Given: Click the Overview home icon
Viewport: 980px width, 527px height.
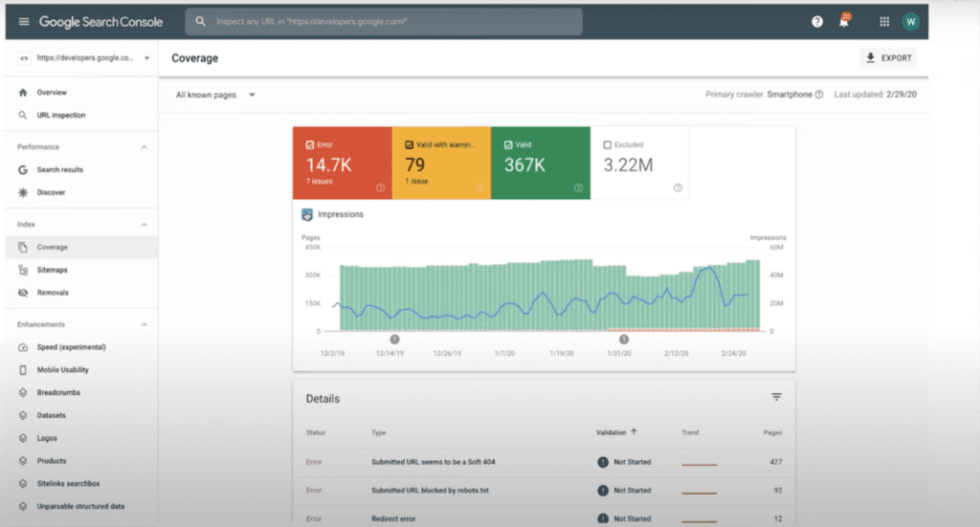Looking at the screenshot, I should [x=23, y=93].
